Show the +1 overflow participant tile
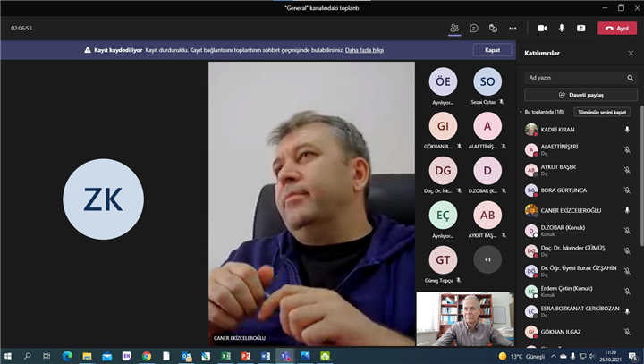644x364 pixels. [x=487, y=259]
